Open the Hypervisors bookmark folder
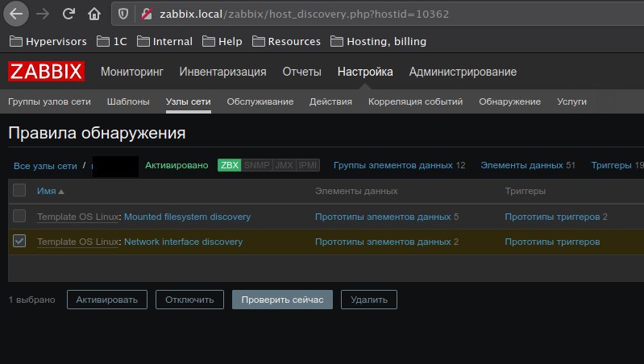 (x=48, y=41)
